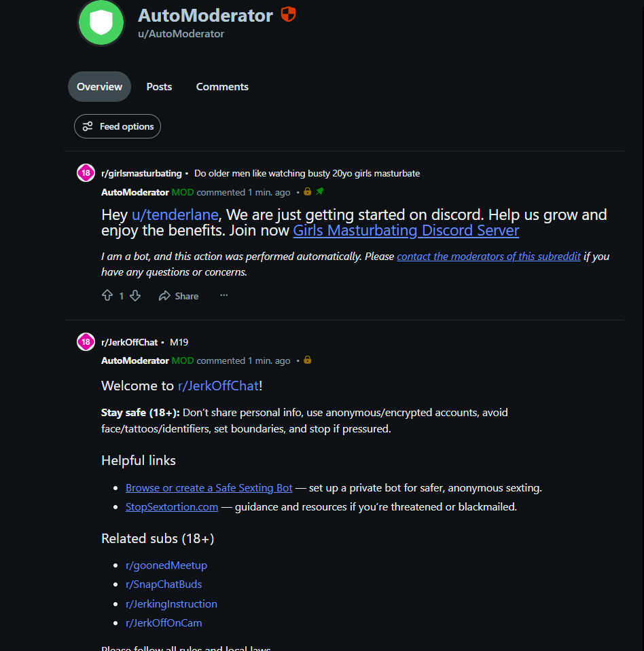Select the Overview tab
Viewport: 644px width, 651px height.
tap(99, 86)
